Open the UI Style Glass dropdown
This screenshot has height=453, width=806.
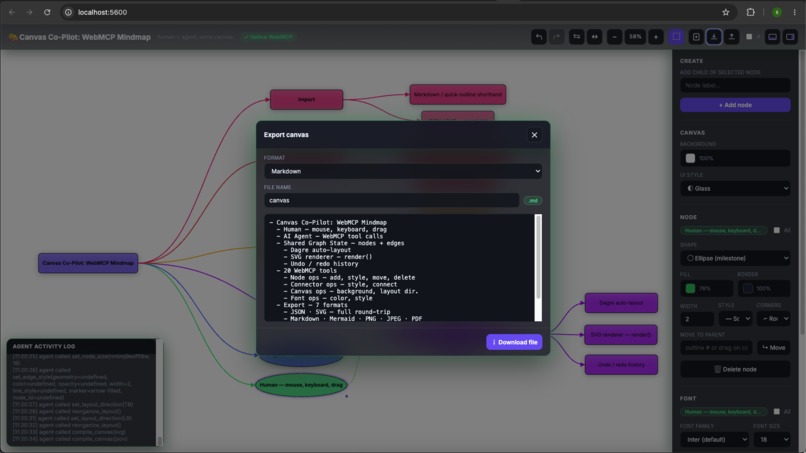point(735,188)
